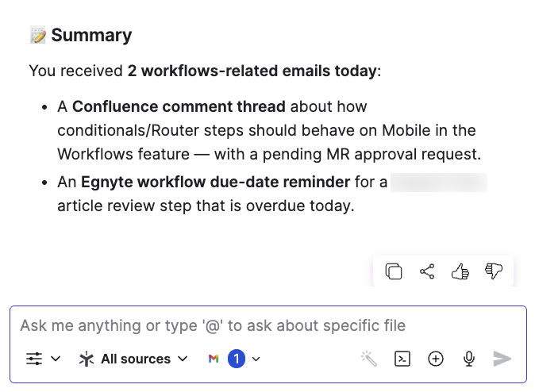Click the Egnyte workflow due-date reminder text
Viewport: 535px width, 392px height.
tap(215, 182)
